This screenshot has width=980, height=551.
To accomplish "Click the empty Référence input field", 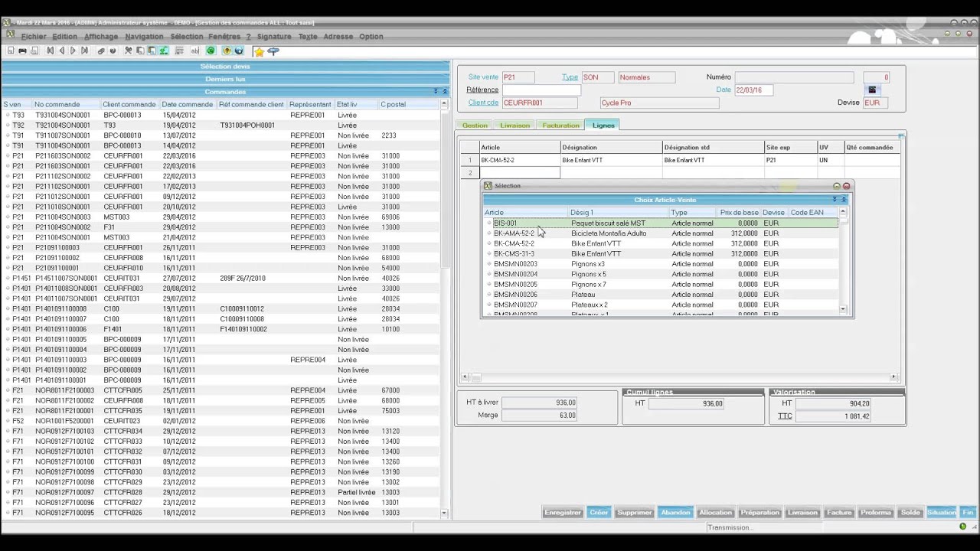I will pos(541,90).
